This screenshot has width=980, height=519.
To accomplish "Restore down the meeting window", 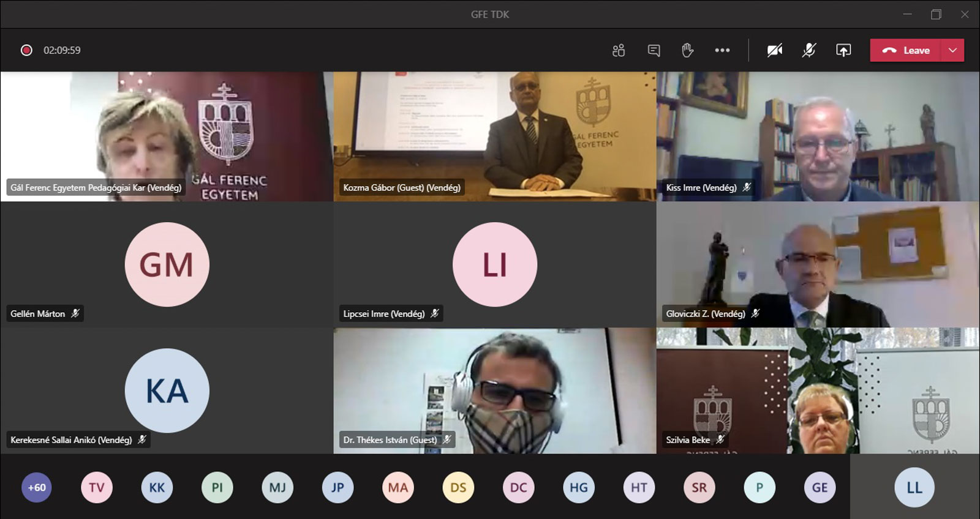I will 936,14.
